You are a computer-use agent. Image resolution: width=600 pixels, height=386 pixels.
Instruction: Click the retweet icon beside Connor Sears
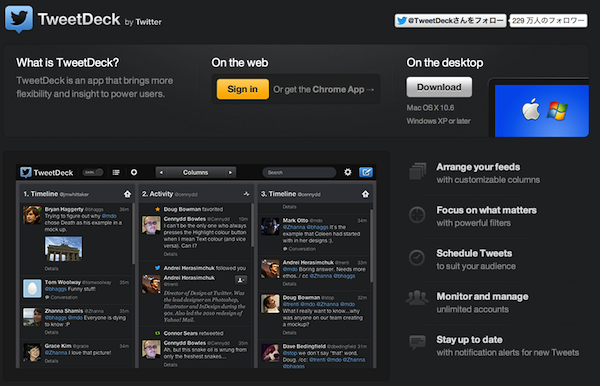[x=157, y=333]
